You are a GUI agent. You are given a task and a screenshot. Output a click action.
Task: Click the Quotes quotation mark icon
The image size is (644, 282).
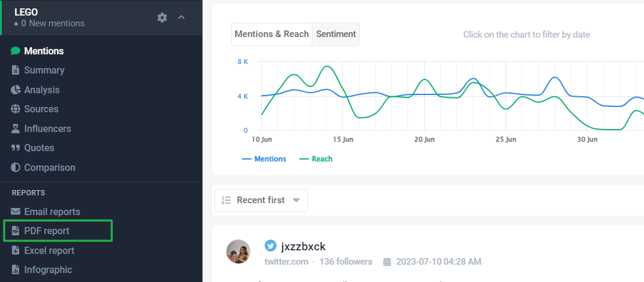click(x=16, y=148)
